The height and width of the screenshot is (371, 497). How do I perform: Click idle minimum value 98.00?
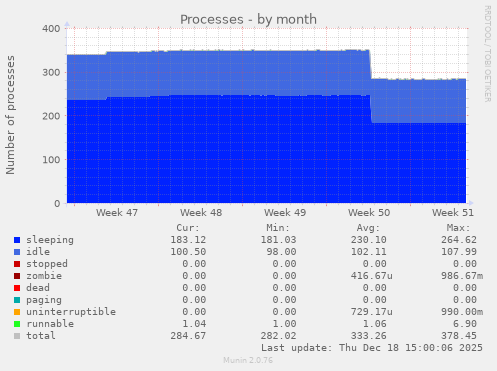[x=281, y=252]
